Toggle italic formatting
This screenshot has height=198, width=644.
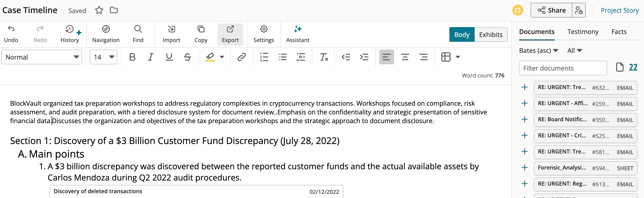pos(151,57)
